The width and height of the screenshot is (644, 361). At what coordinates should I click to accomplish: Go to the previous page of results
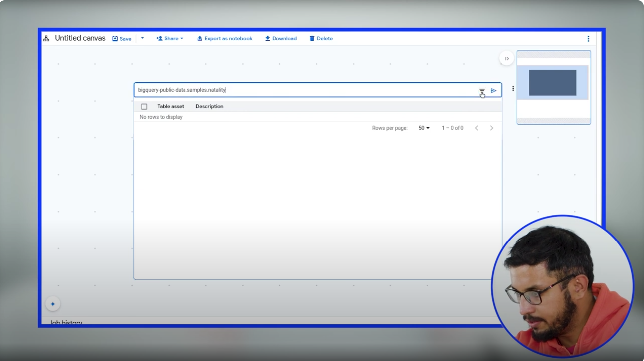pos(477,128)
